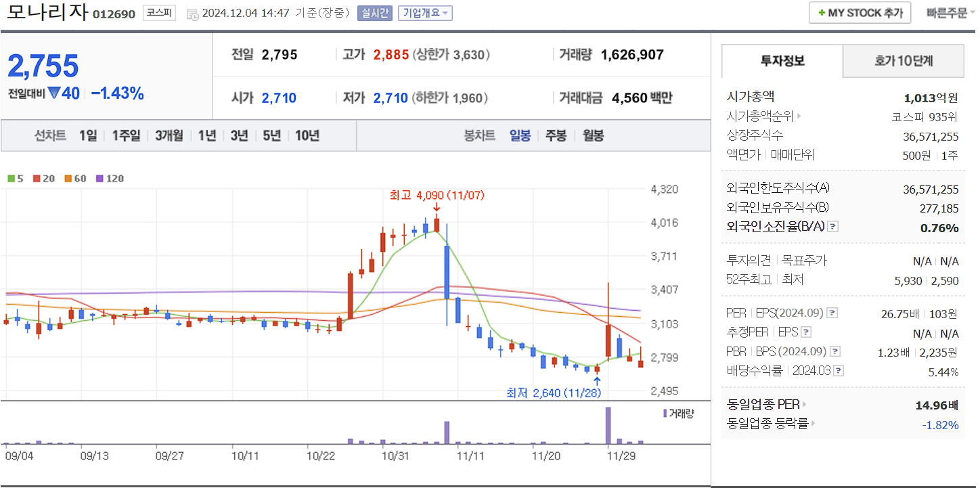Screen dimensions: 980x488
Task: Click the MY STOCK 추가 button
Action: (x=860, y=12)
